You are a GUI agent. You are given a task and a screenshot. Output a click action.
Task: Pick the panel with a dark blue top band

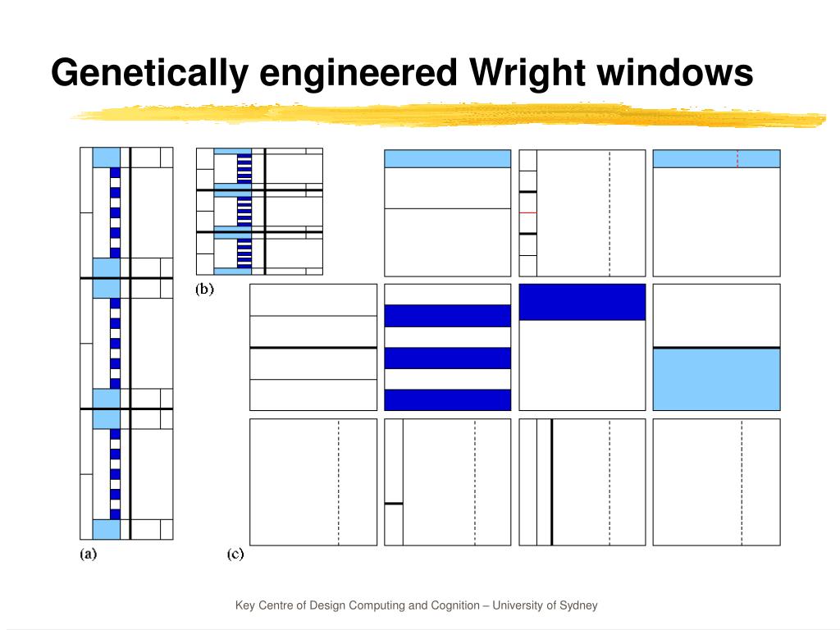(582, 347)
